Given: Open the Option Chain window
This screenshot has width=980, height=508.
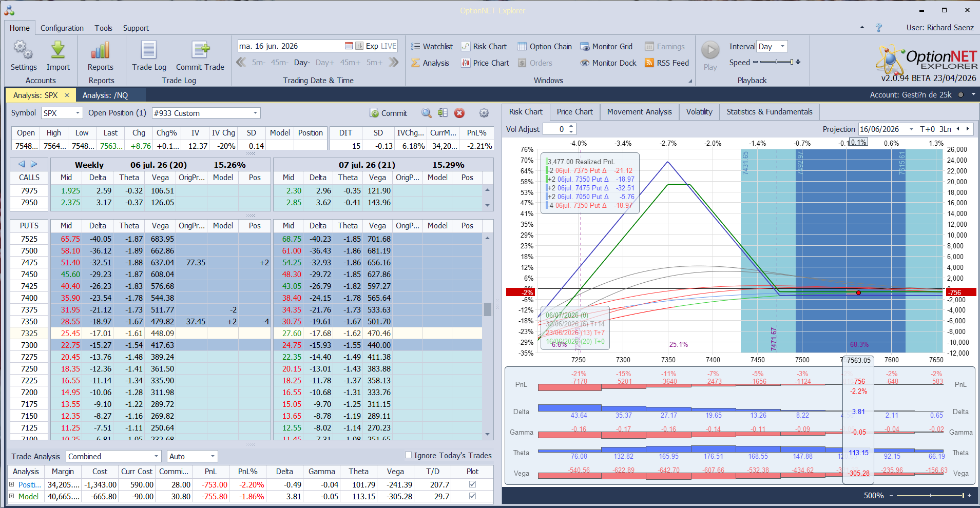Looking at the screenshot, I should click(x=544, y=46).
